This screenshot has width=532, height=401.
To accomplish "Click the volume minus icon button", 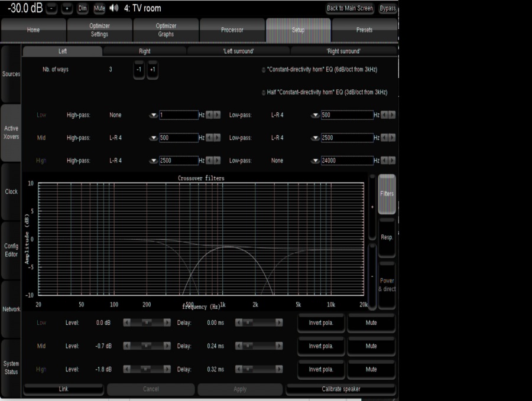I will pos(52,8).
